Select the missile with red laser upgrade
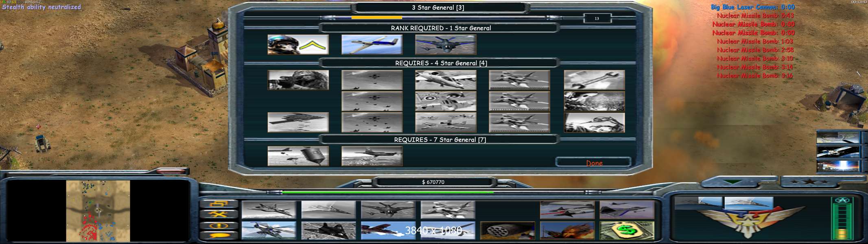 pyautogui.click(x=567, y=210)
